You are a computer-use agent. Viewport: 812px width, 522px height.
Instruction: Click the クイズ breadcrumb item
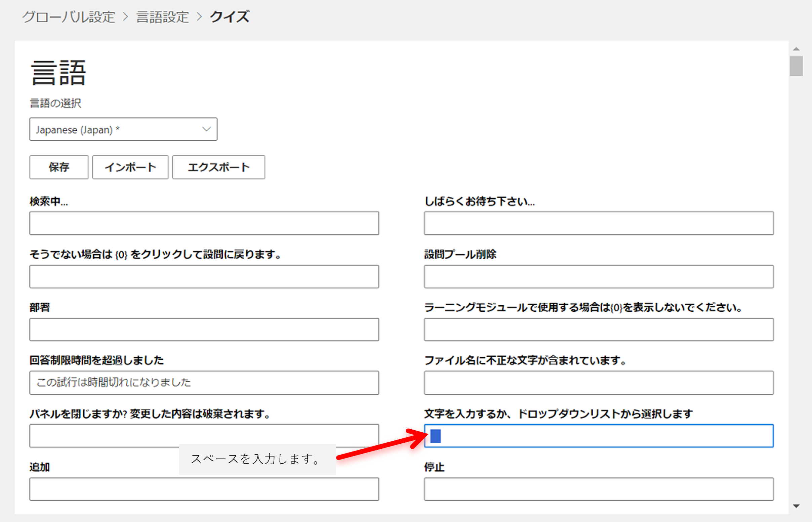(x=230, y=17)
